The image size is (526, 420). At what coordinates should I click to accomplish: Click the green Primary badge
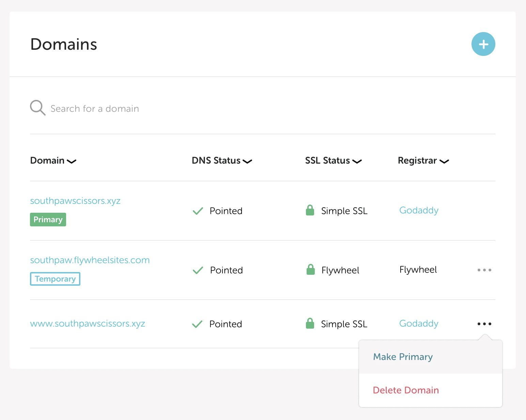coord(48,219)
